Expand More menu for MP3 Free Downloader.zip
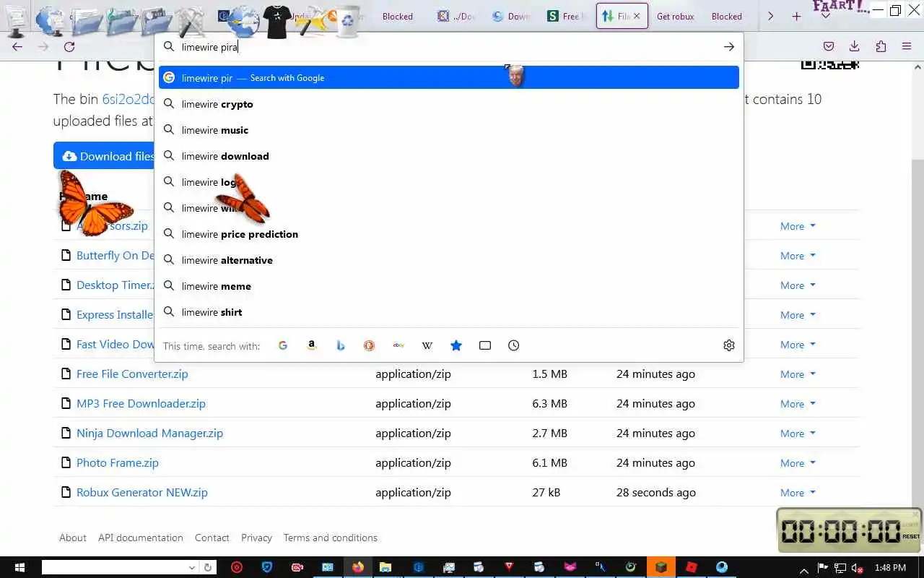 [798, 404]
